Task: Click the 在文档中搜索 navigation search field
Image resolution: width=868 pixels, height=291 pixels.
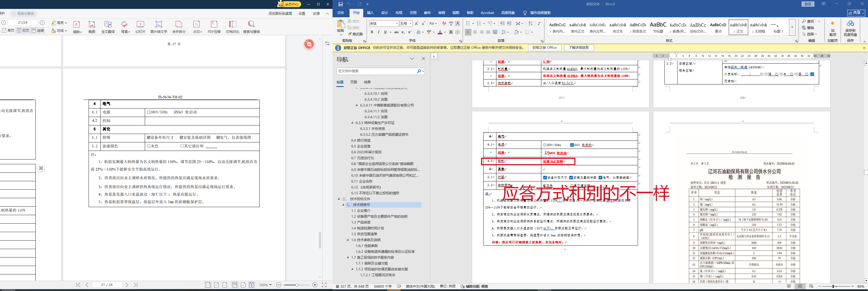Action: coord(376,71)
